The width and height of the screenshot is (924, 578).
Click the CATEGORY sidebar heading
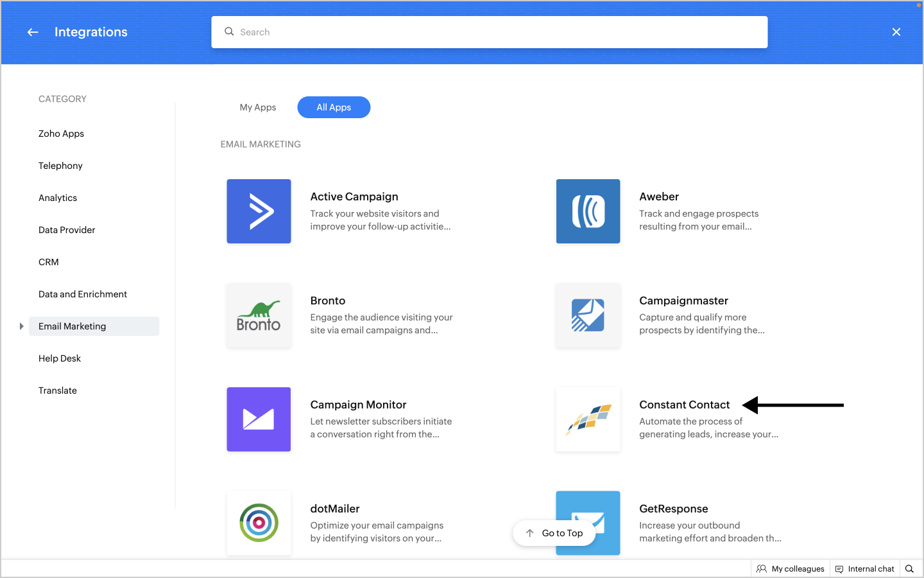[x=62, y=99]
